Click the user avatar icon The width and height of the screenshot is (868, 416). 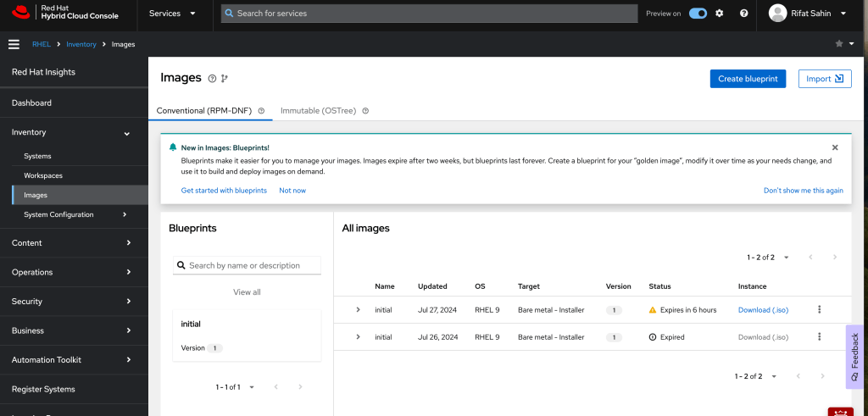pos(778,14)
